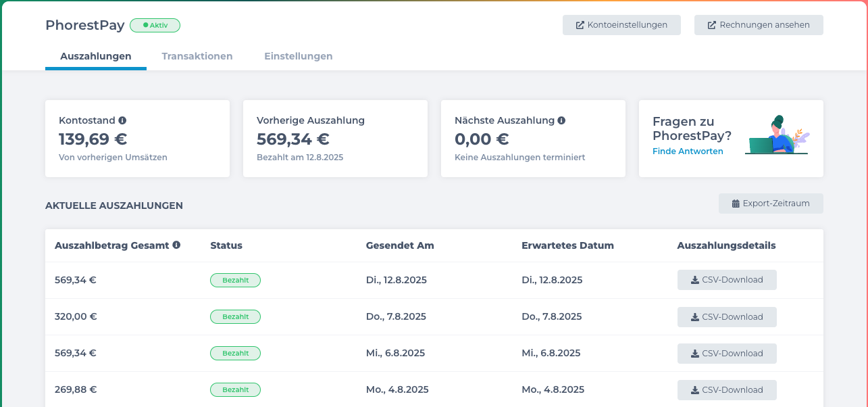Follow the Finde Antworten link
The height and width of the screenshot is (407, 868).
pos(688,151)
